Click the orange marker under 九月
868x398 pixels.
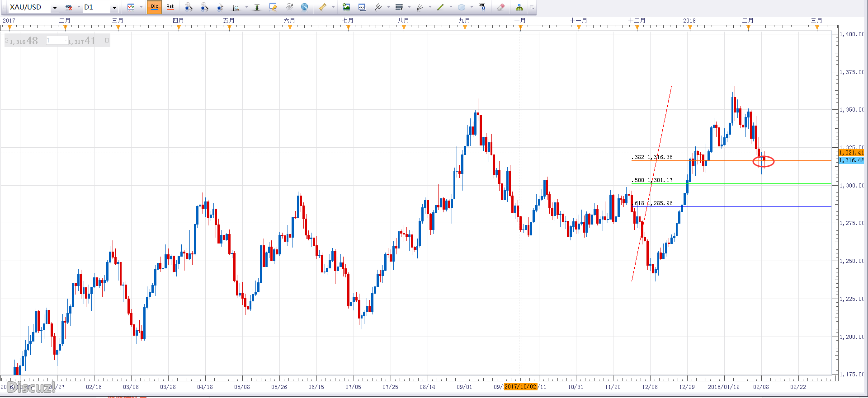pyautogui.click(x=465, y=28)
